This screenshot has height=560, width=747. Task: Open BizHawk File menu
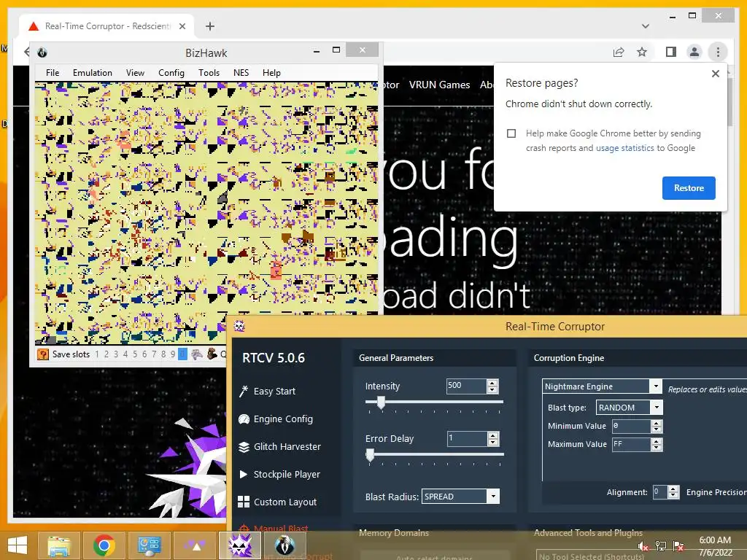[x=53, y=73]
